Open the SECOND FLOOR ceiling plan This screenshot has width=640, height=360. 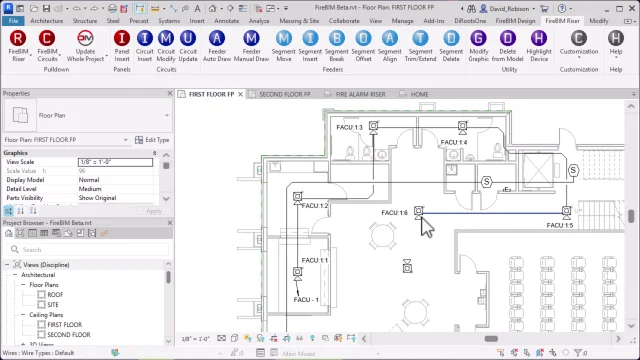[69, 335]
